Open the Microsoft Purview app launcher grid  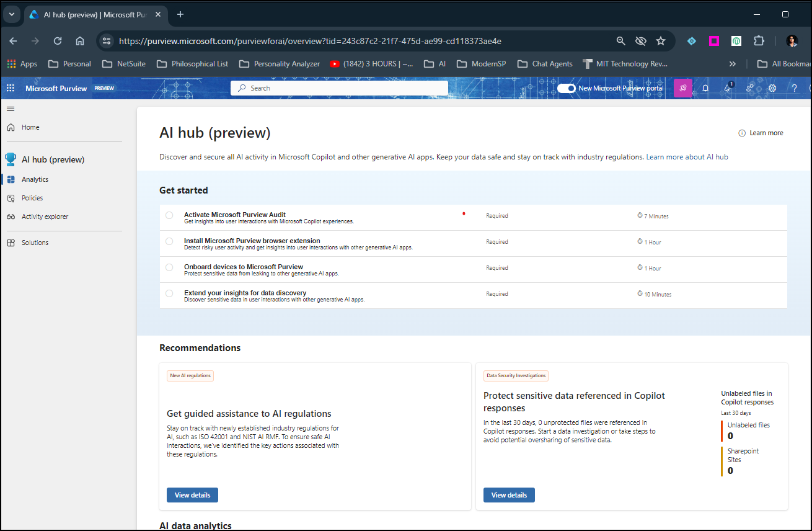pyautogui.click(x=10, y=88)
